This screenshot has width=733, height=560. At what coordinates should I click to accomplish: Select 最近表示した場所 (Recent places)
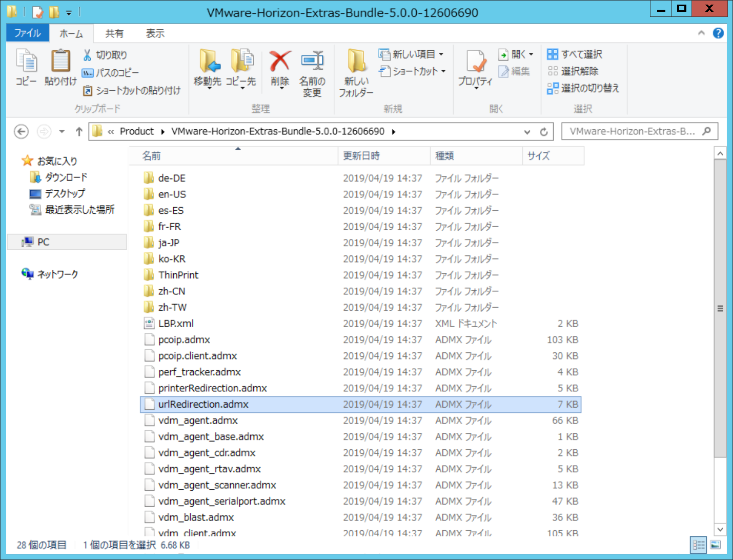72,210
